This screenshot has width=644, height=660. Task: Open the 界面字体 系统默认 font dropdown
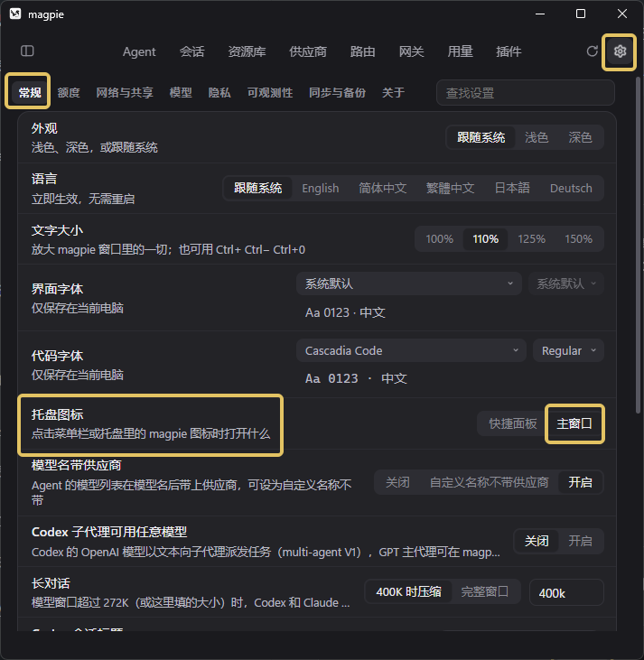click(409, 284)
